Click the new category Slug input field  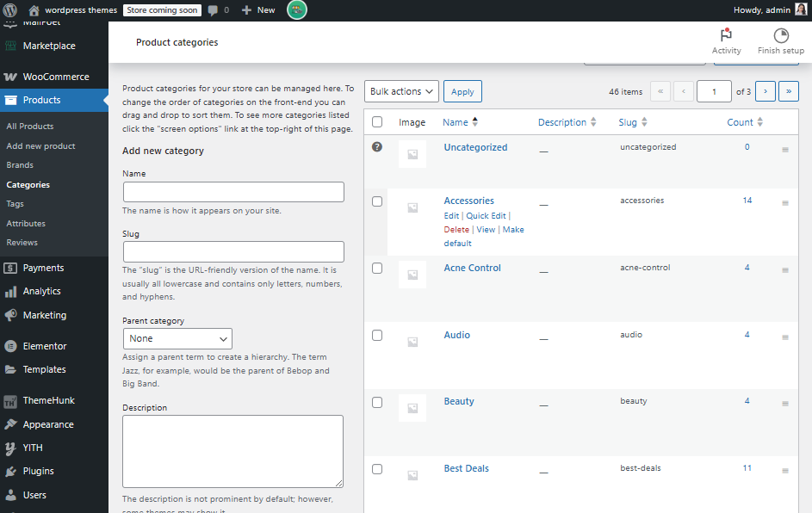(233, 251)
